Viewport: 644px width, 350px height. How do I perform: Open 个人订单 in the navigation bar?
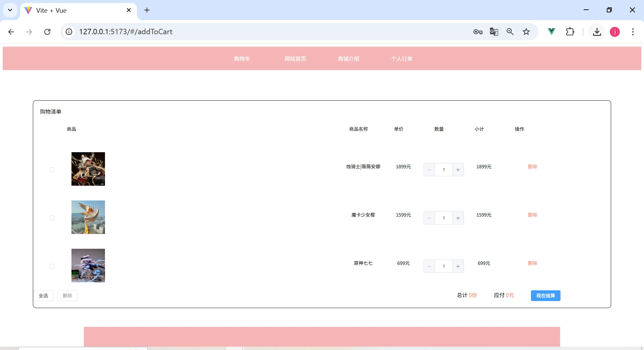pos(402,59)
